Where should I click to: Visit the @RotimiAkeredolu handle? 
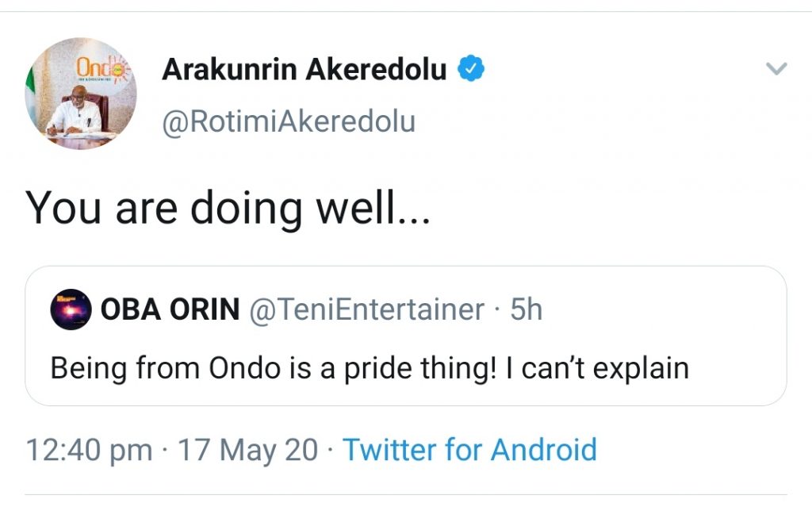[289, 122]
